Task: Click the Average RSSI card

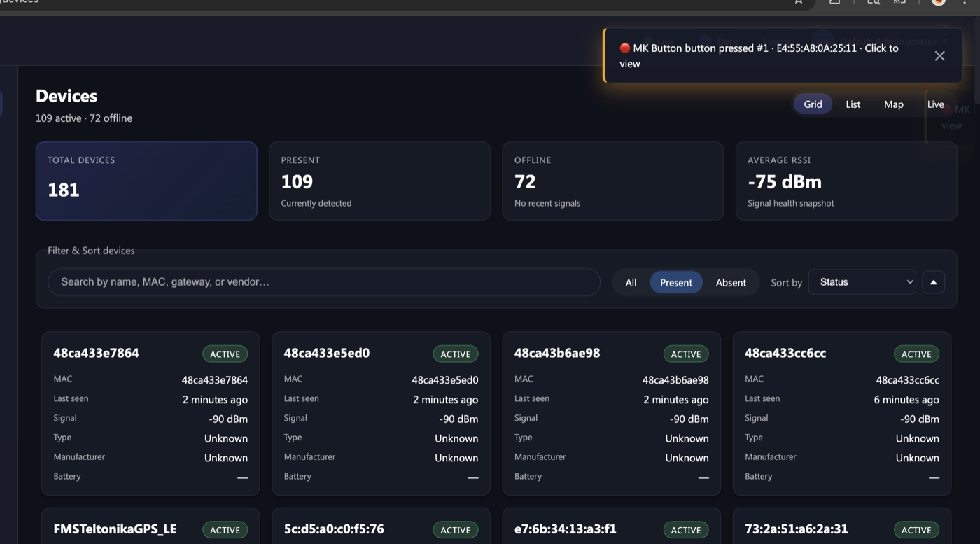Action: (846, 181)
